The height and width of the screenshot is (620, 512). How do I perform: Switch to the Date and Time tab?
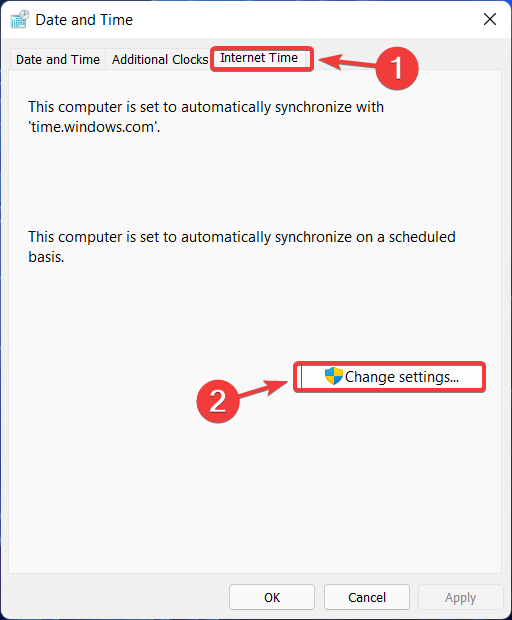coord(58,59)
